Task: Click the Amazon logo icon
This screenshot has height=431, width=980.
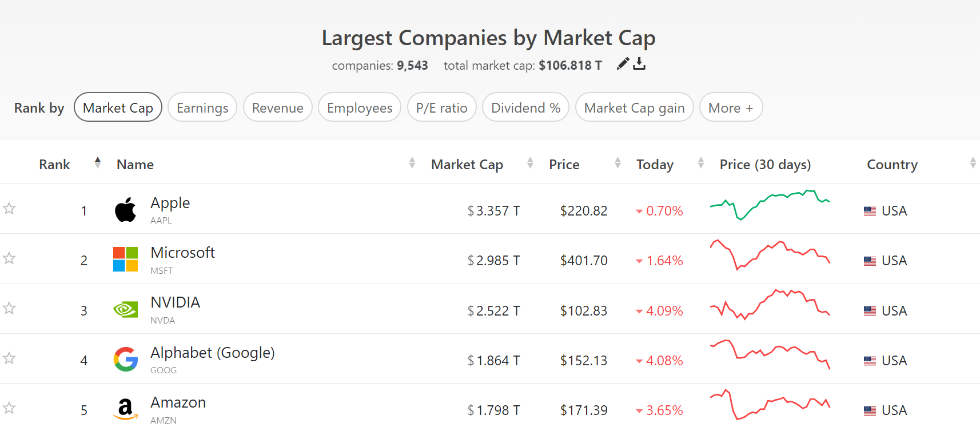Action: point(125,409)
